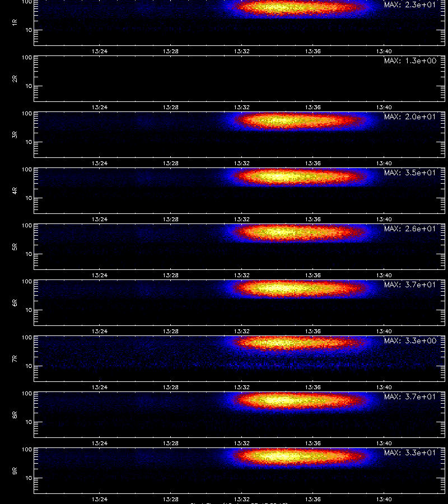Click the 13:36 time label under panel 9R
The height and width of the screenshot is (504, 448).
pos(312,499)
